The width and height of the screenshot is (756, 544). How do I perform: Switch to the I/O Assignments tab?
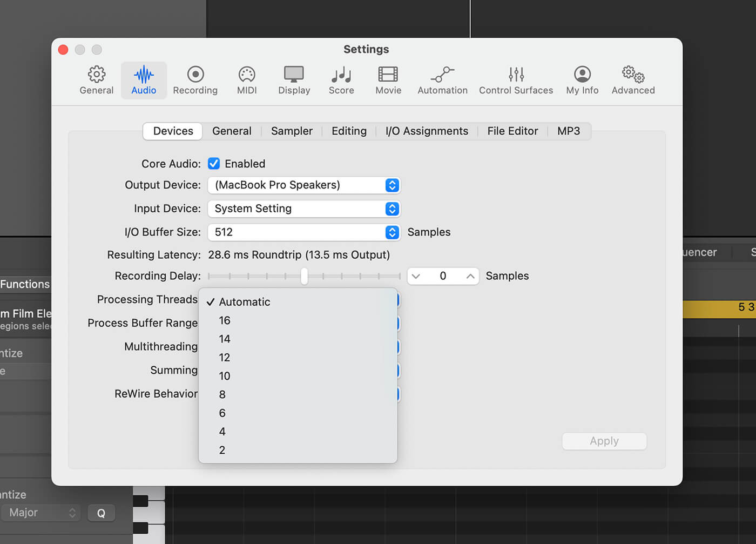[x=427, y=131]
